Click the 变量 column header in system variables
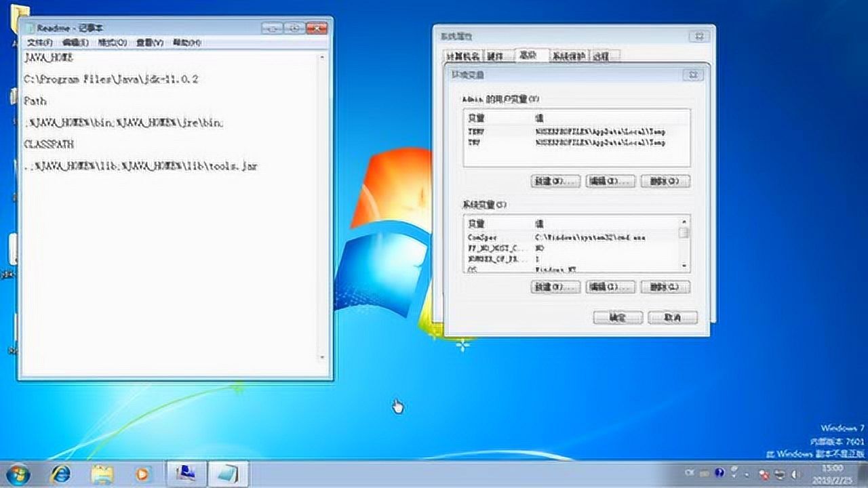This screenshot has height=488, width=868. pos(499,224)
